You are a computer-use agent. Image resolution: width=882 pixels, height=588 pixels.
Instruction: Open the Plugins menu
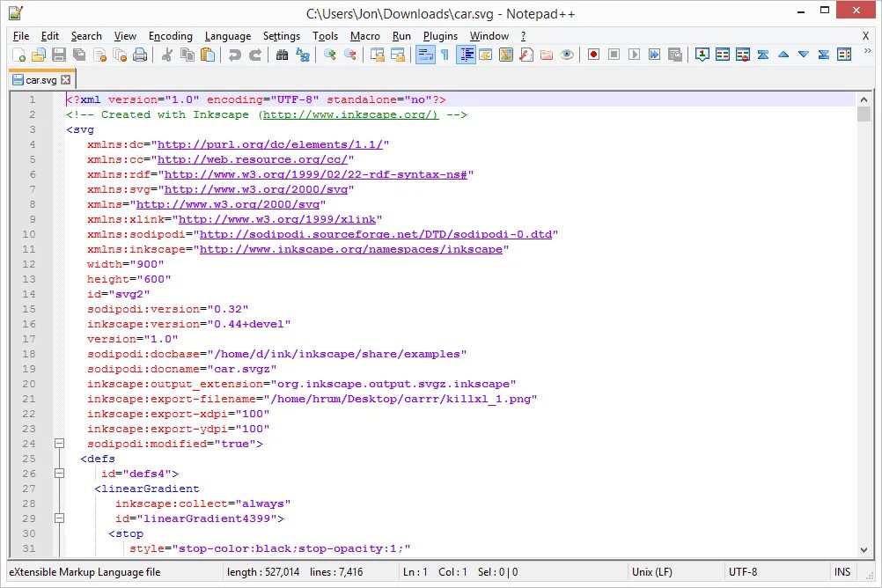440,36
